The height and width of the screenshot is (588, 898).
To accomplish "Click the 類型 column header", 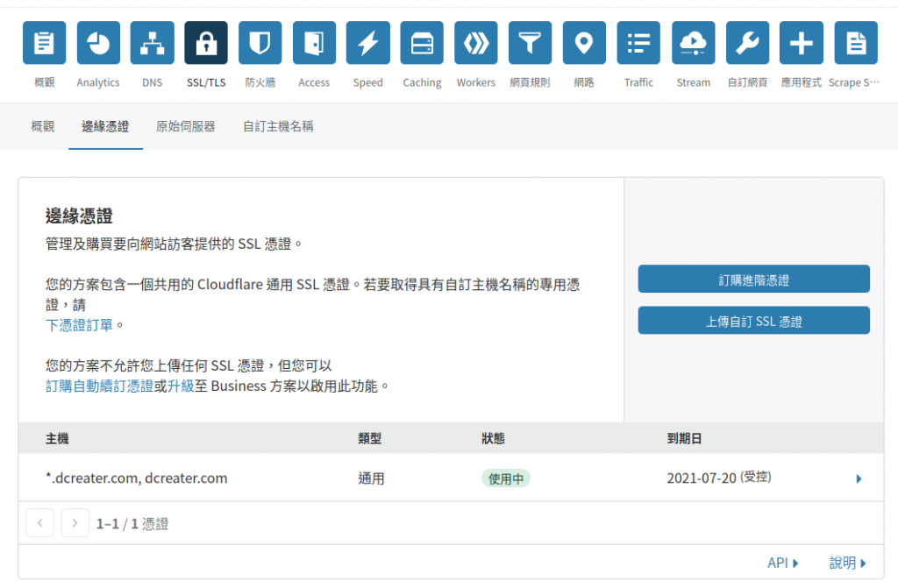I will 369,438.
